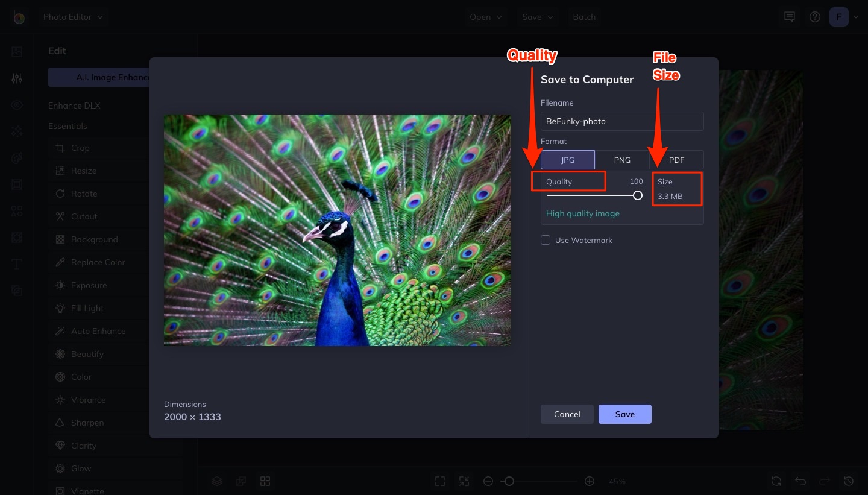This screenshot has height=495, width=868.
Task: Click the undo arrow icon
Action: click(x=800, y=481)
